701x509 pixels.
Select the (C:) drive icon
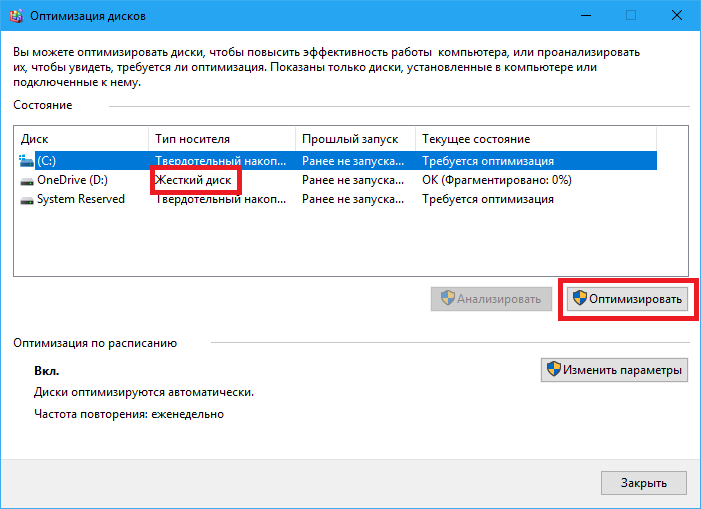[26, 161]
